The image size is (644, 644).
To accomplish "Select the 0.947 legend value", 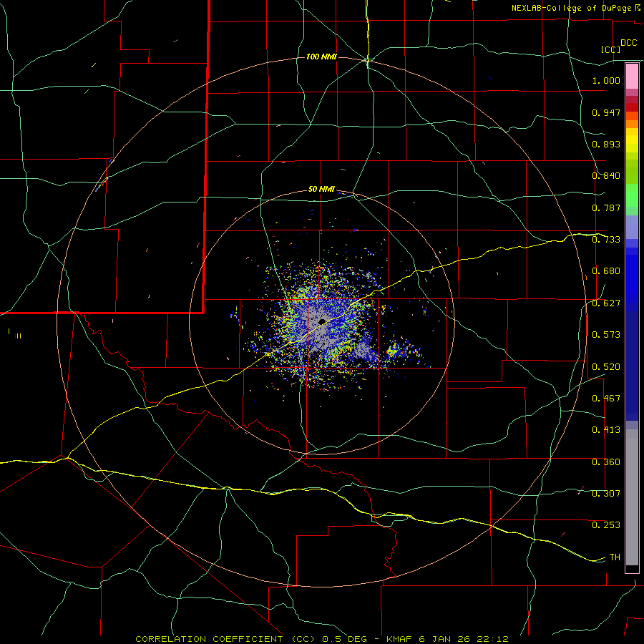I will coord(606,112).
